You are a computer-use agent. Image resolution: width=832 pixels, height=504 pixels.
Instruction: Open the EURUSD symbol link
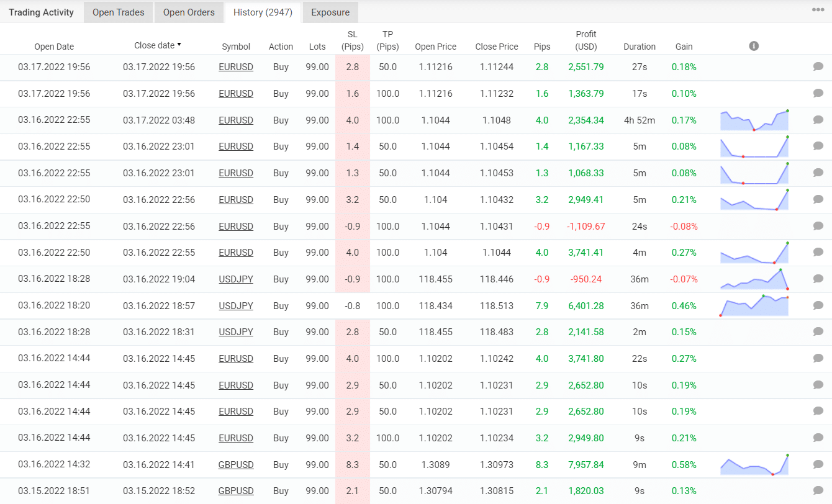point(236,66)
